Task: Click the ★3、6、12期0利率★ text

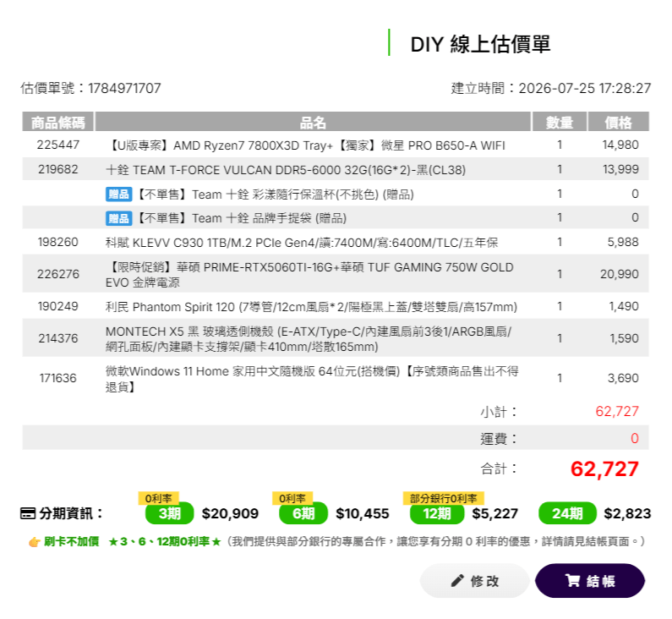Action: (165, 542)
